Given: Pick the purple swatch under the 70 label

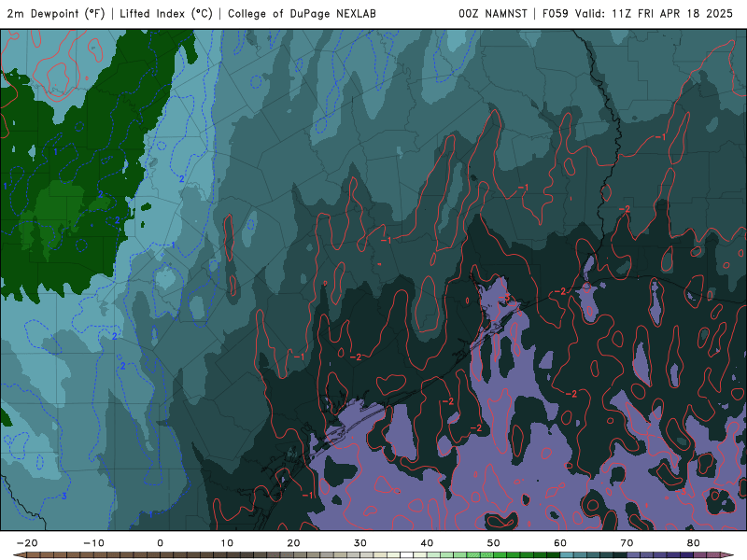Looking at the screenshot, I should pos(634,555).
